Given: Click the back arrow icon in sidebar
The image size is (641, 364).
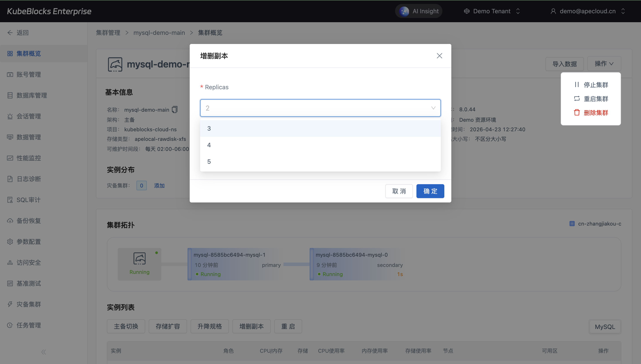Looking at the screenshot, I should (x=10, y=32).
